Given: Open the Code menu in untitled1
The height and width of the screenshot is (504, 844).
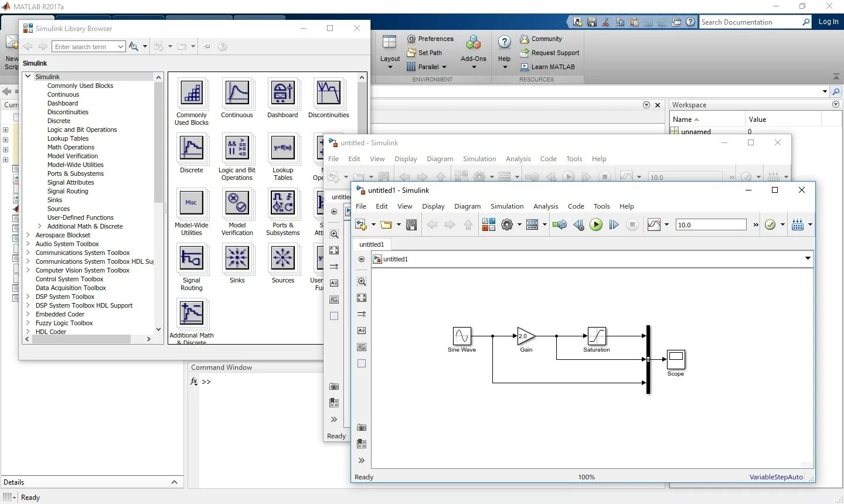Looking at the screenshot, I should [576, 206].
